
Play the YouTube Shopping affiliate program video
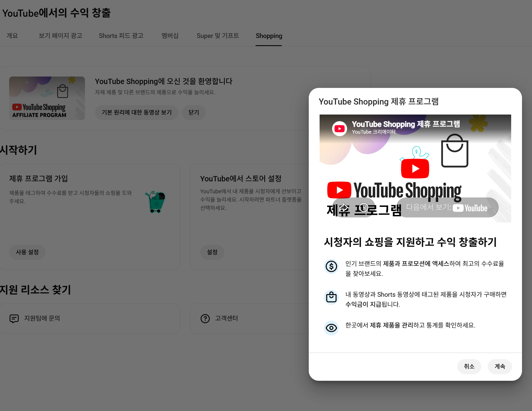click(x=415, y=168)
